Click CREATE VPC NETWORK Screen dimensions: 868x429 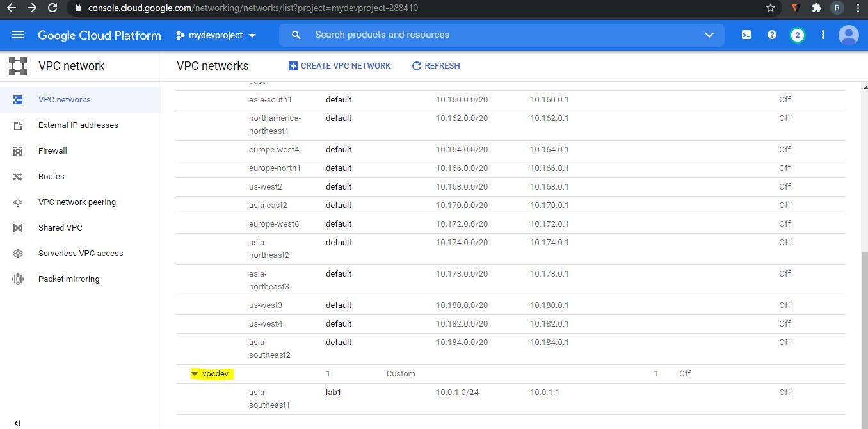coord(340,65)
